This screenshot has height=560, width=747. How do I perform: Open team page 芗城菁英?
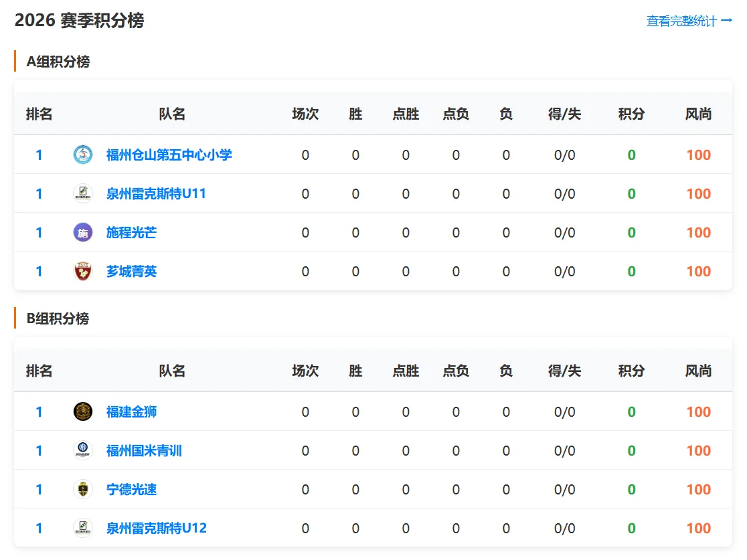pos(131,272)
